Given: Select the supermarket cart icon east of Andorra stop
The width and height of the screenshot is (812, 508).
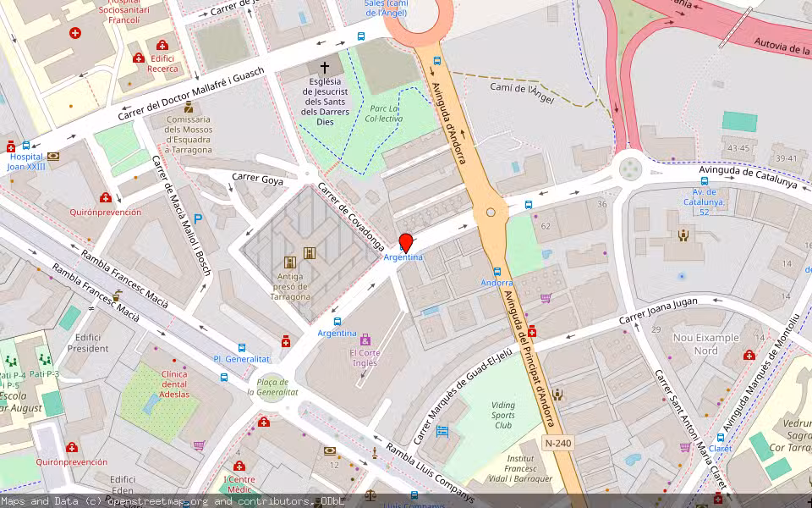Looking at the screenshot, I should click(x=546, y=298).
